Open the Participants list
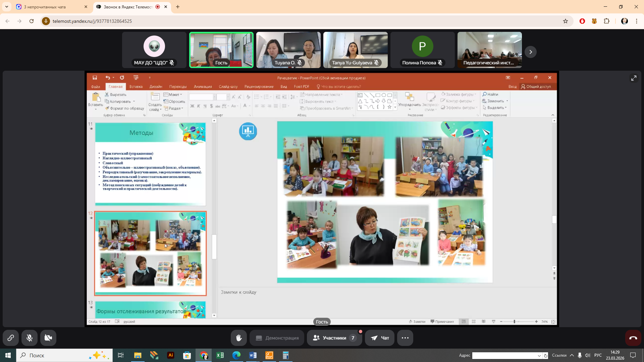Image resolution: width=644 pixels, height=362 pixels. click(x=334, y=338)
